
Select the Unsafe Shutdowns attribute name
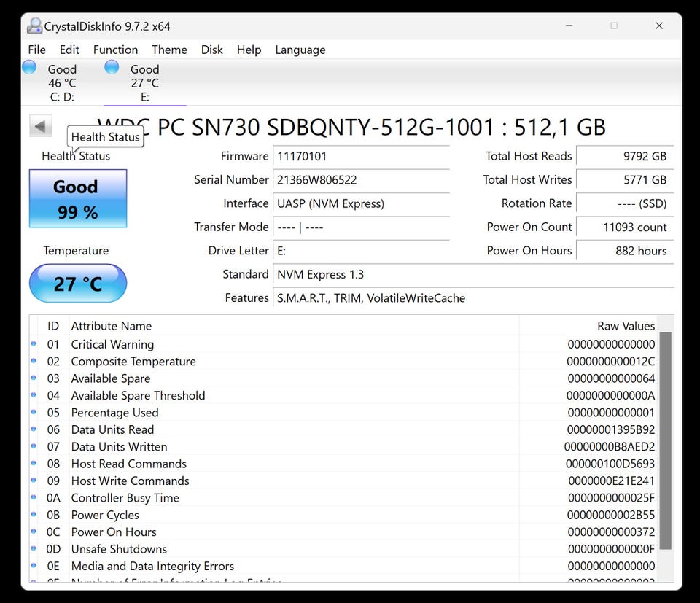click(119, 548)
